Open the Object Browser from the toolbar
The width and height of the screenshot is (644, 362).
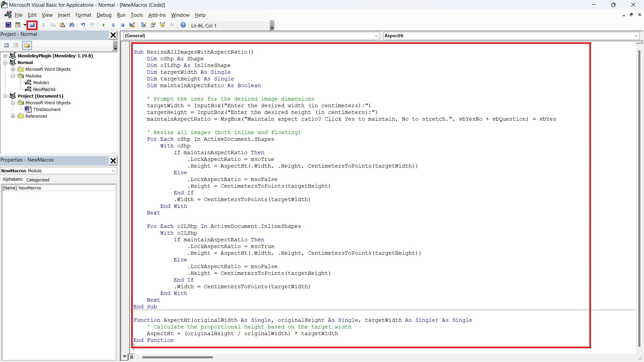pos(162,25)
